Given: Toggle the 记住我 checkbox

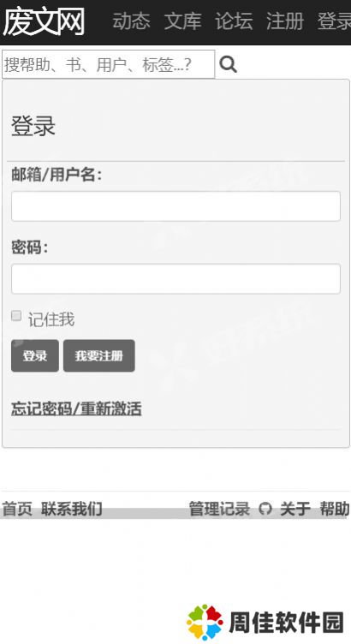Looking at the screenshot, I should (16, 316).
